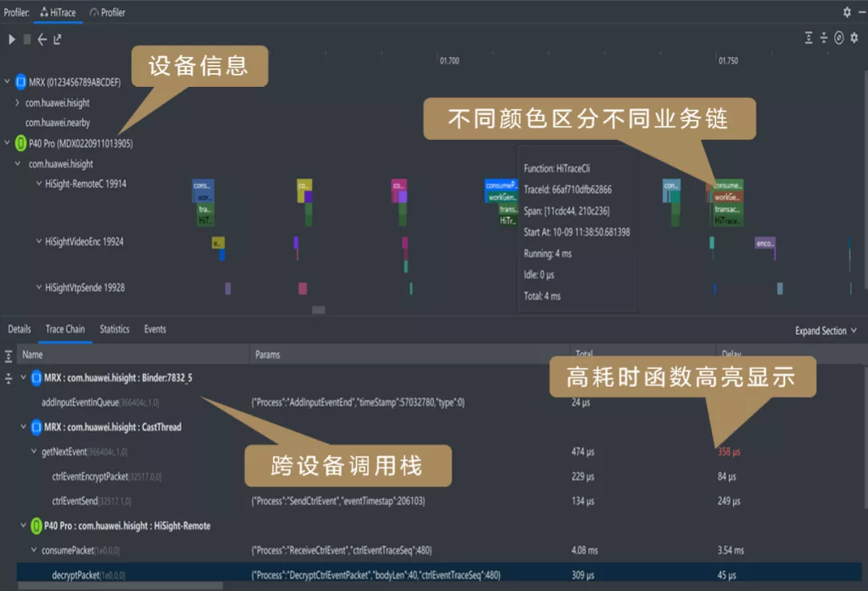Click the first blue cons... trace block
This screenshot has height=591, width=868.
click(x=203, y=185)
